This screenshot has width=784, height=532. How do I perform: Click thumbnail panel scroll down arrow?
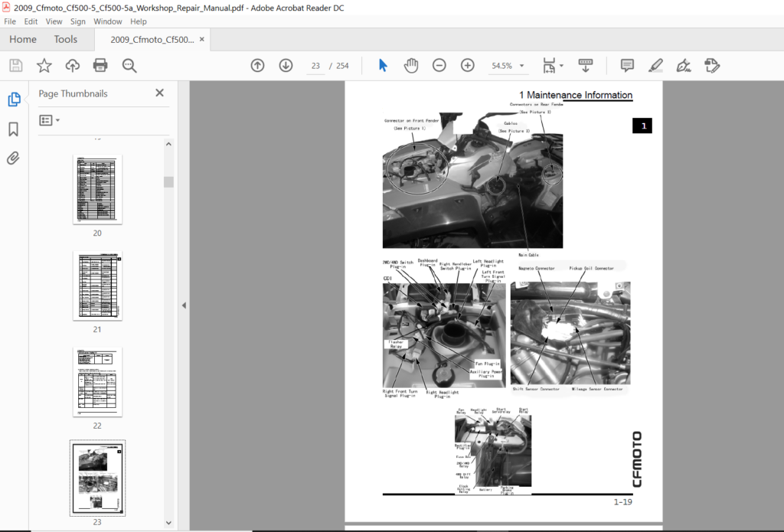click(168, 523)
